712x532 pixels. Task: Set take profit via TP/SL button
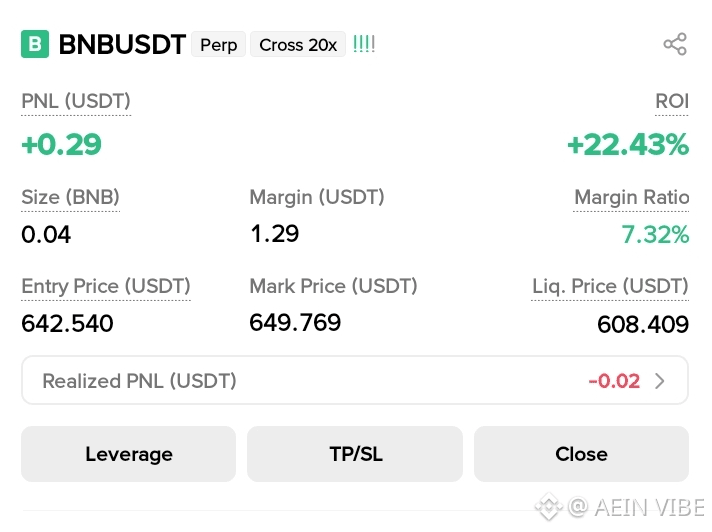(x=355, y=454)
